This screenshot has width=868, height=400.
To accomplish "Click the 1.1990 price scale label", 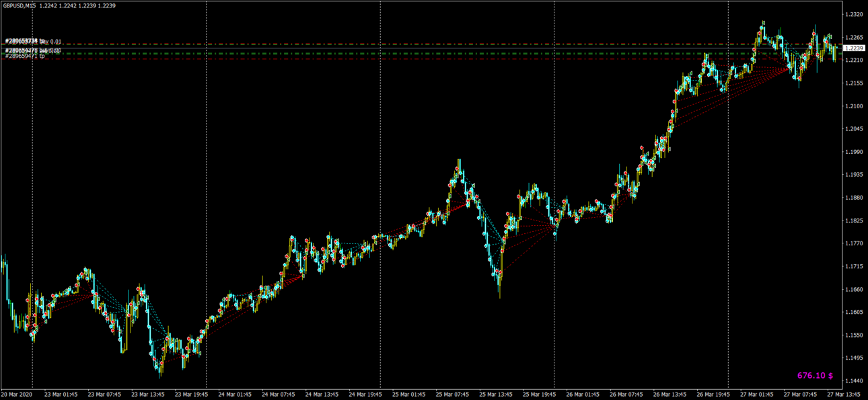I will (x=854, y=152).
